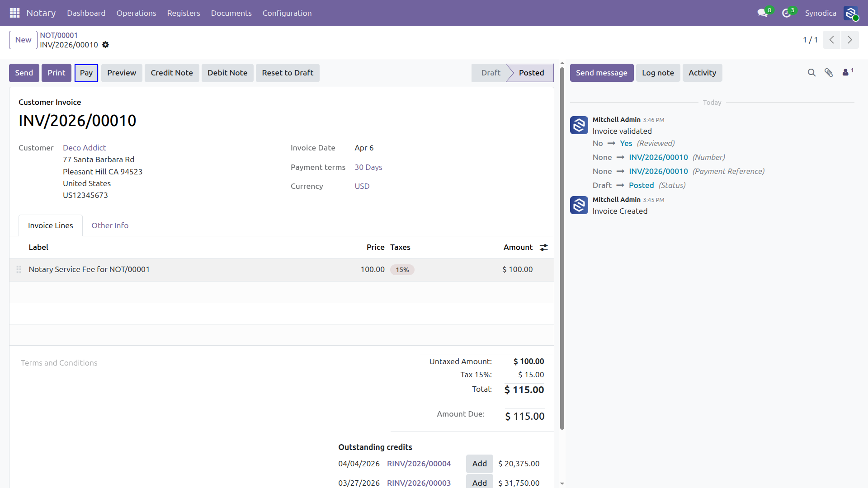Add outstanding credit RINV/2026/00004
The width and height of the screenshot is (868, 488).
pyautogui.click(x=480, y=464)
